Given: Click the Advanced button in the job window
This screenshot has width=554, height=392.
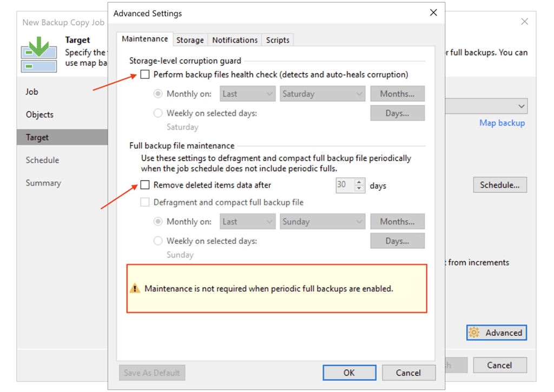Looking at the screenshot, I should [x=497, y=333].
